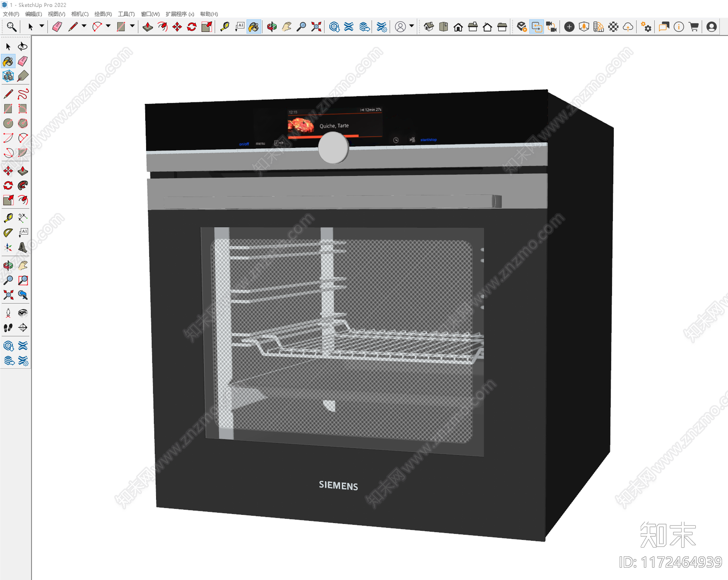
Task: Switch to the Right view
Action: (x=473, y=27)
